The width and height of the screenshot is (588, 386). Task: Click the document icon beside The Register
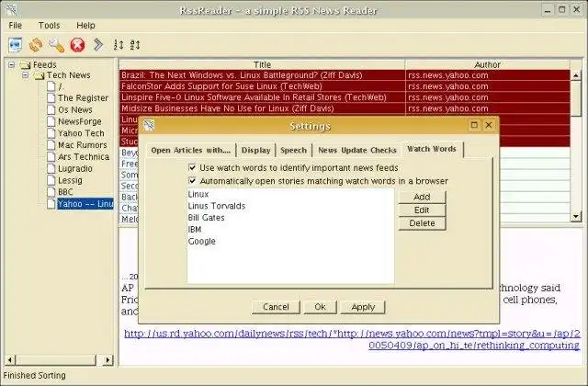pyautogui.click(x=51, y=98)
